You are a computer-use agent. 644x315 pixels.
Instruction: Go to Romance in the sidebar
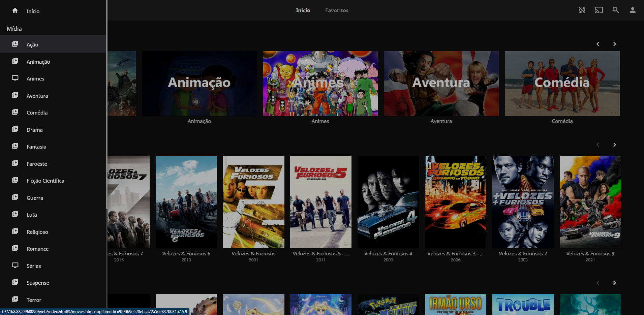tap(53, 249)
